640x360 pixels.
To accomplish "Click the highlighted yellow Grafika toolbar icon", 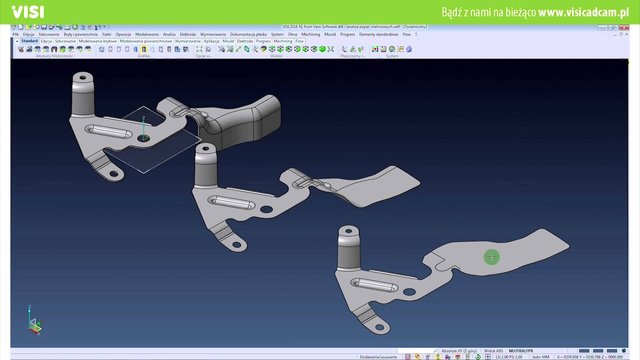I will [x=144, y=49].
